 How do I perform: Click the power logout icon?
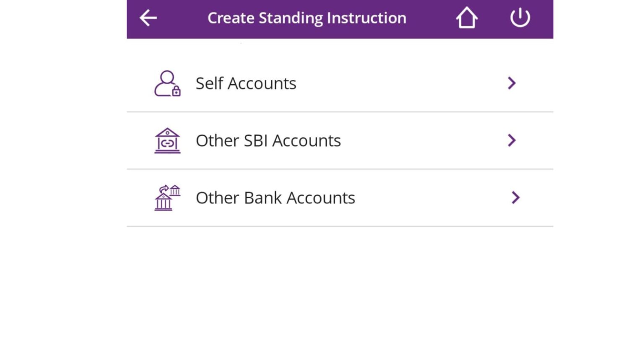[x=520, y=18]
